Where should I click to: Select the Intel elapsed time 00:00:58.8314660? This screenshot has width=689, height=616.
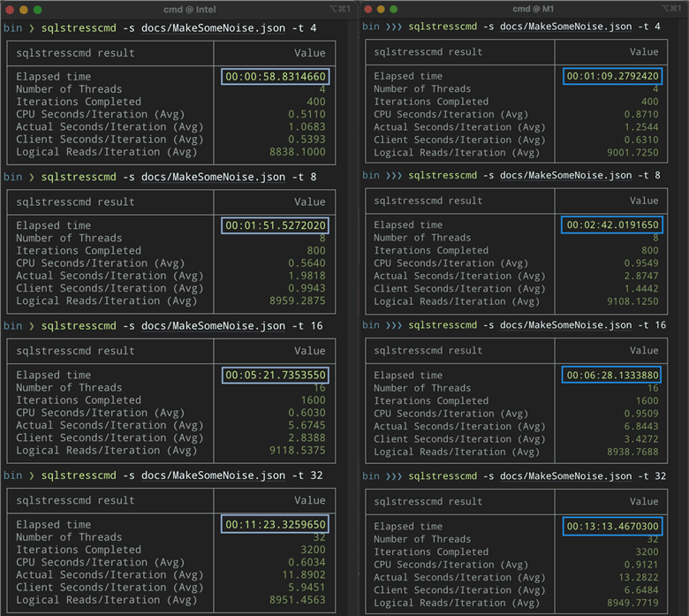pyautogui.click(x=276, y=77)
